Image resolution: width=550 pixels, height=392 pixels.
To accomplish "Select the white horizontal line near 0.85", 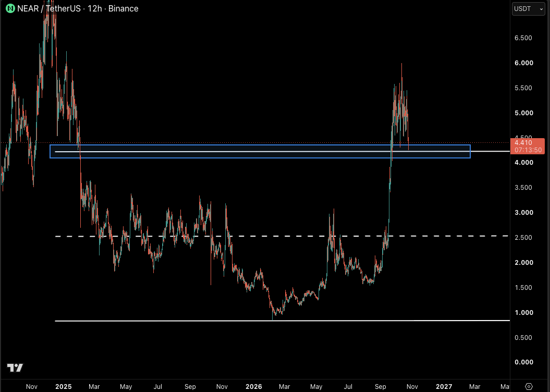I will click(x=283, y=321).
